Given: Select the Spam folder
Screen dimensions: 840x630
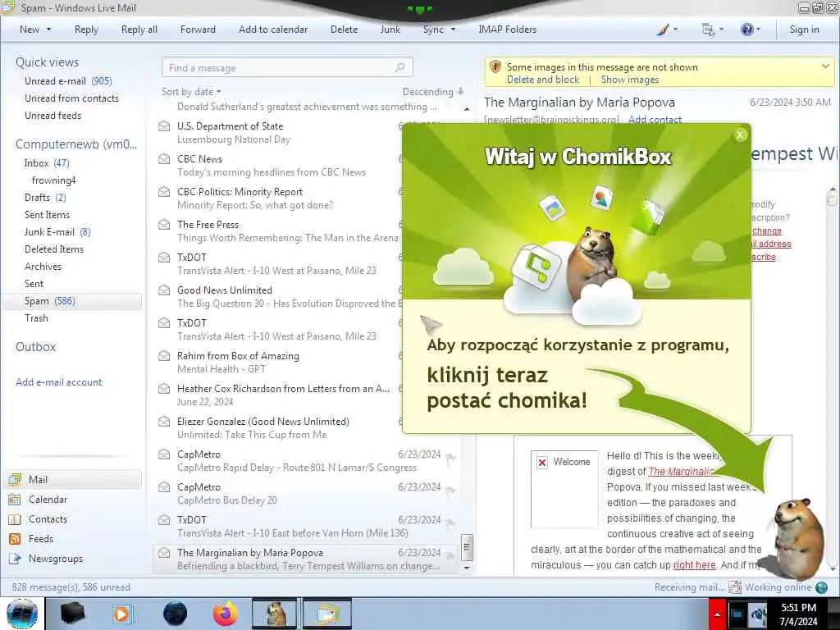Looking at the screenshot, I should (x=72, y=301).
